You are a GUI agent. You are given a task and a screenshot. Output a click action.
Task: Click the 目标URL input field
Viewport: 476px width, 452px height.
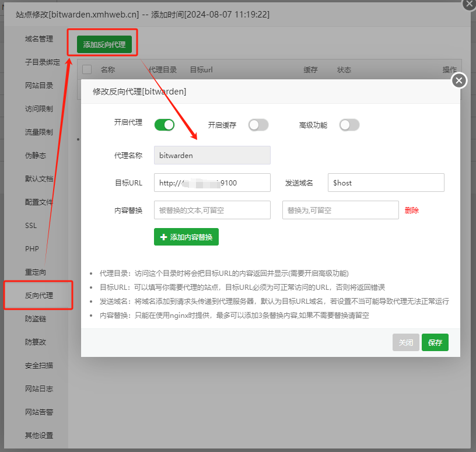point(212,183)
